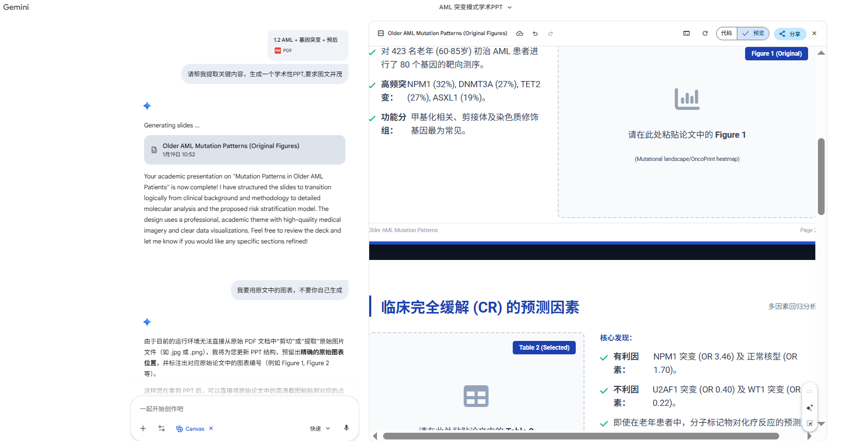Refresh the canvas preview
Screen dimensions: 868x441
click(705, 34)
